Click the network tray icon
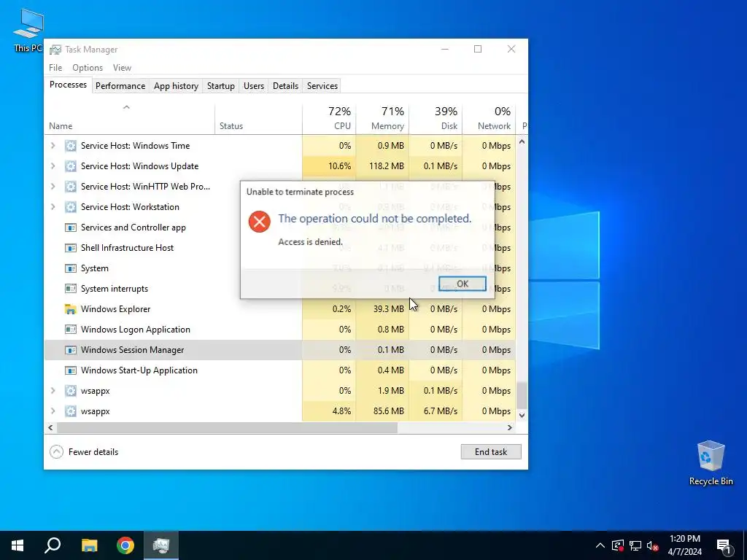This screenshot has height=560, width=747. [x=635, y=545]
